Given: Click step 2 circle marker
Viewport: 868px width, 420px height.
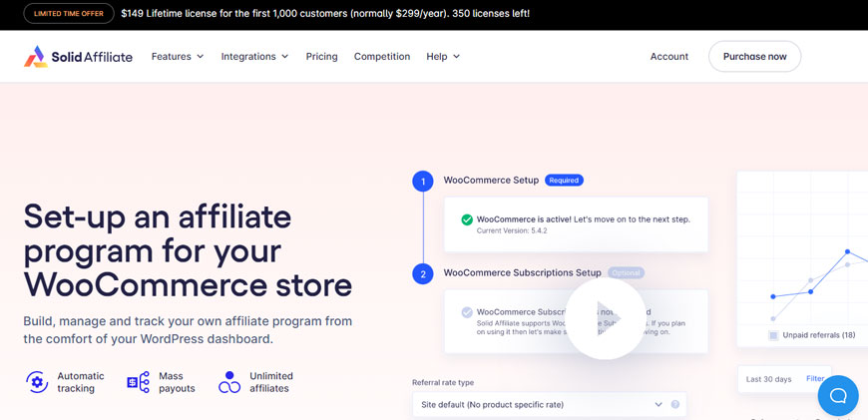Looking at the screenshot, I should 423,274.
